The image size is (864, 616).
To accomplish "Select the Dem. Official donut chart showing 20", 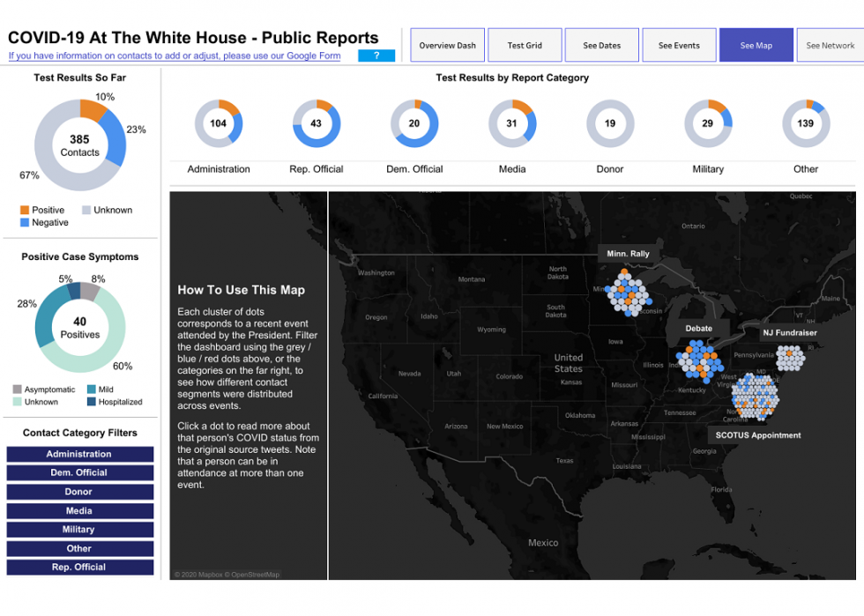I will coord(414,123).
